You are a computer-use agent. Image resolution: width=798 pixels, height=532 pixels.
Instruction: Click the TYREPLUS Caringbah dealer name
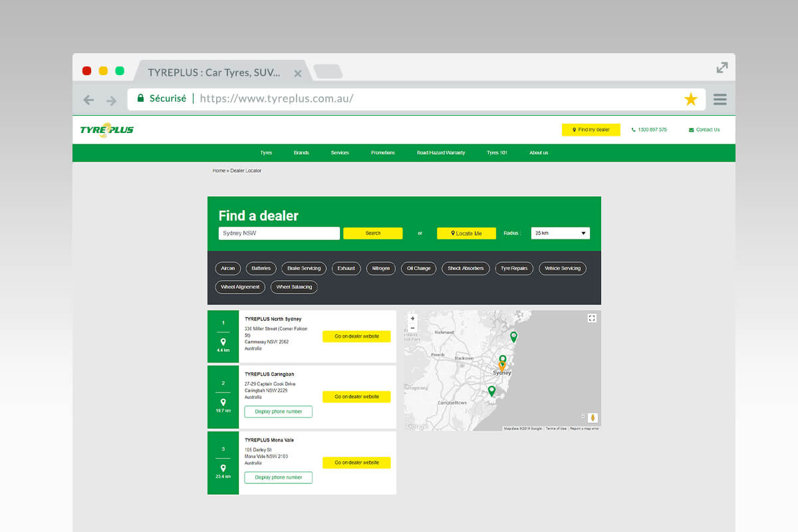tap(269, 374)
